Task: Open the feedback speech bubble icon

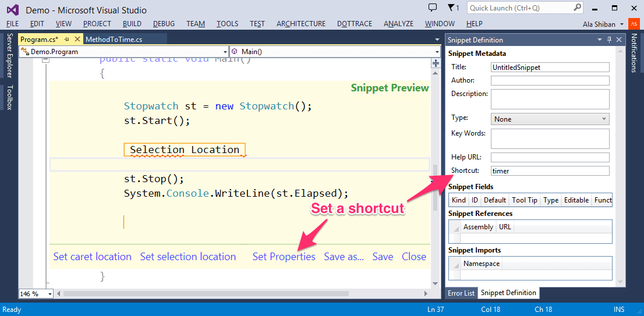Action: pos(432,8)
